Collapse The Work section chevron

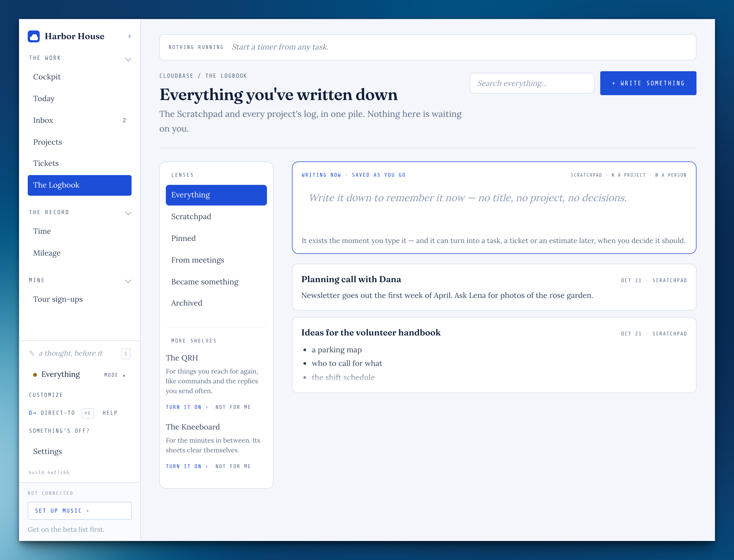[128, 59]
